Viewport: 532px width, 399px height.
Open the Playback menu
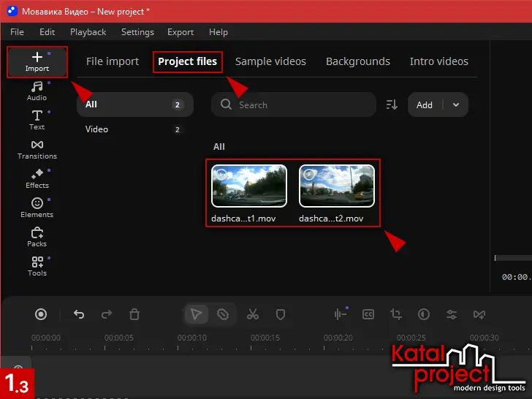point(88,32)
